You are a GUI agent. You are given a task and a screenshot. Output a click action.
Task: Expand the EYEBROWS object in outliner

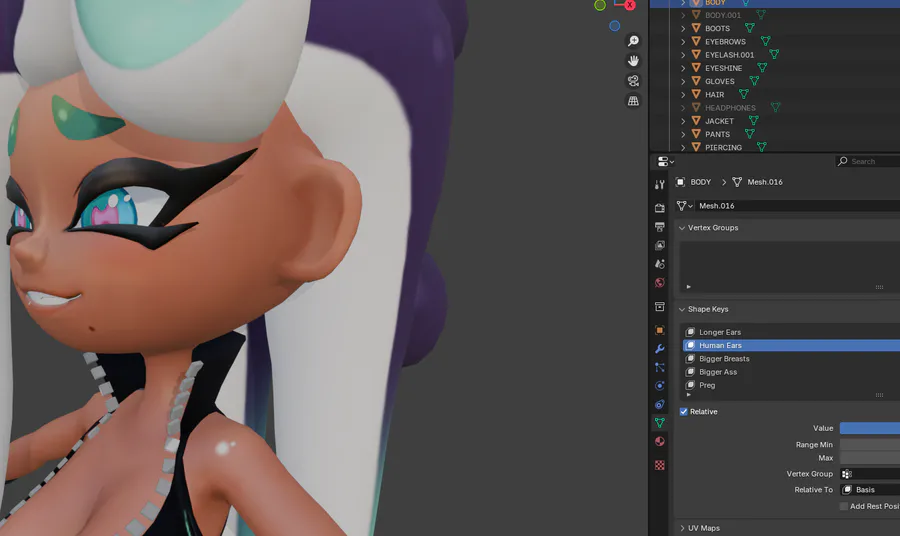pos(683,41)
